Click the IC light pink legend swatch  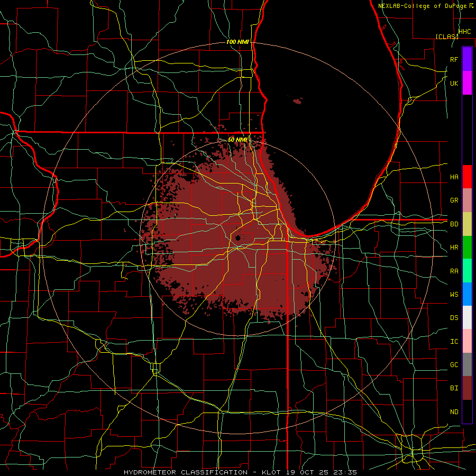[x=467, y=341]
